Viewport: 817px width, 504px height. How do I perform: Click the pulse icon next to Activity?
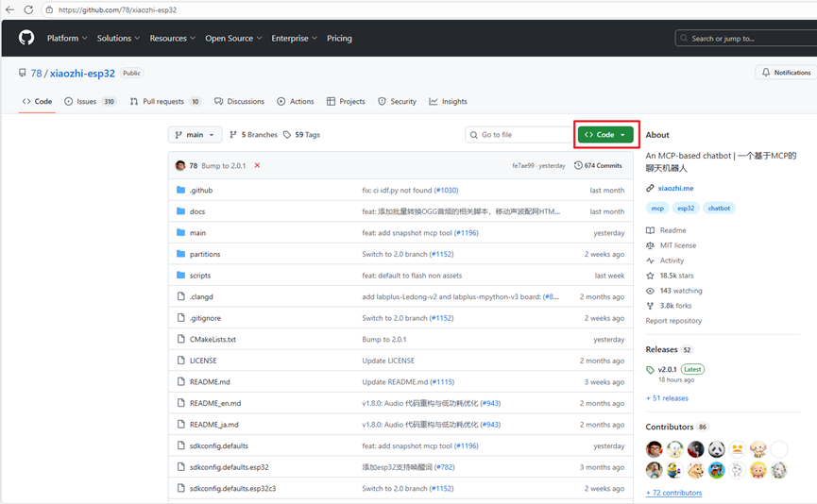(x=650, y=260)
